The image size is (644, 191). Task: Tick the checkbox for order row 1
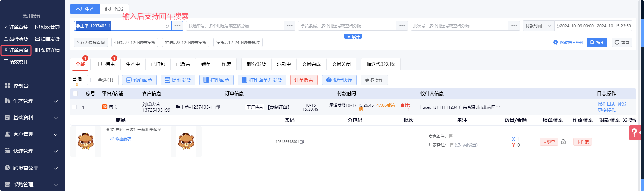[x=75, y=107]
